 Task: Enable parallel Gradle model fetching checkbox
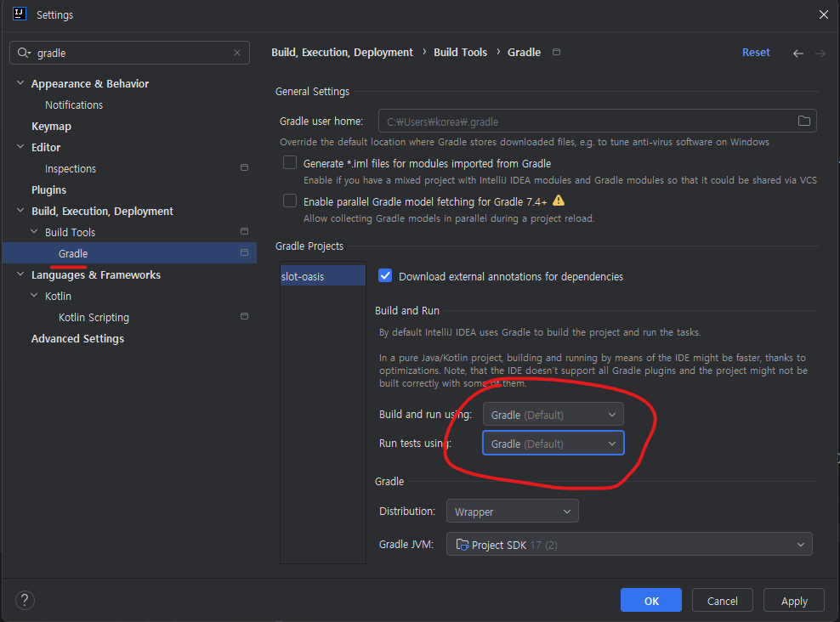click(290, 201)
